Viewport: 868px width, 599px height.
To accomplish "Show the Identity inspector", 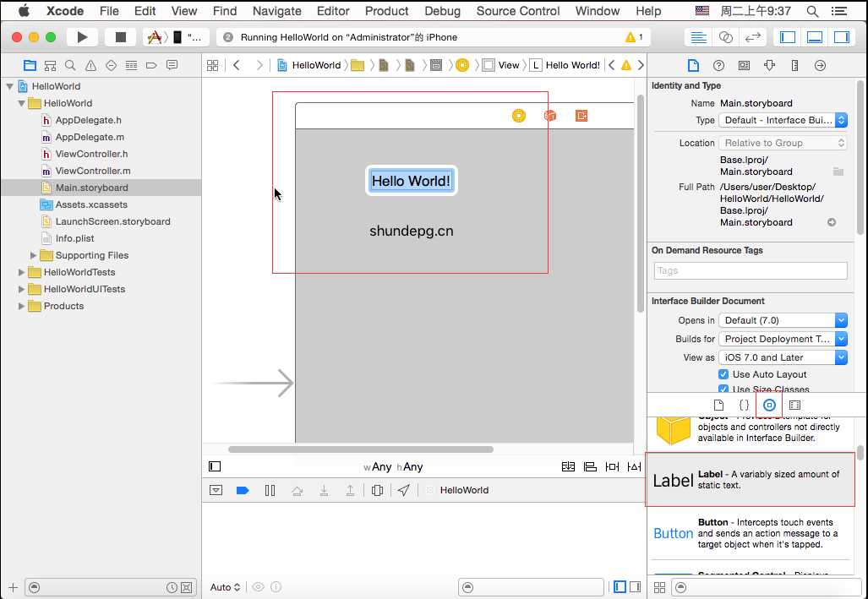I will pyautogui.click(x=744, y=65).
